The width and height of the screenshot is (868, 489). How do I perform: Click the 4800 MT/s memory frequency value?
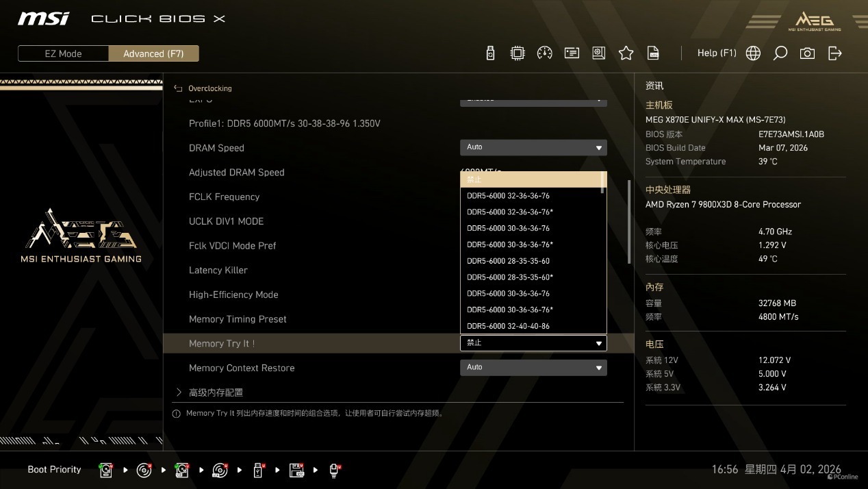point(778,316)
